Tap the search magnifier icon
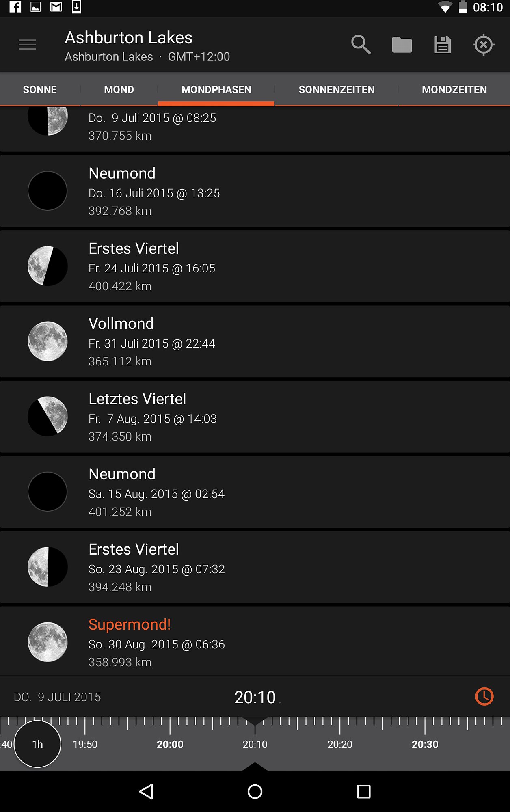The height and width of the screenshot is (812, 510). tap(361, 45)
